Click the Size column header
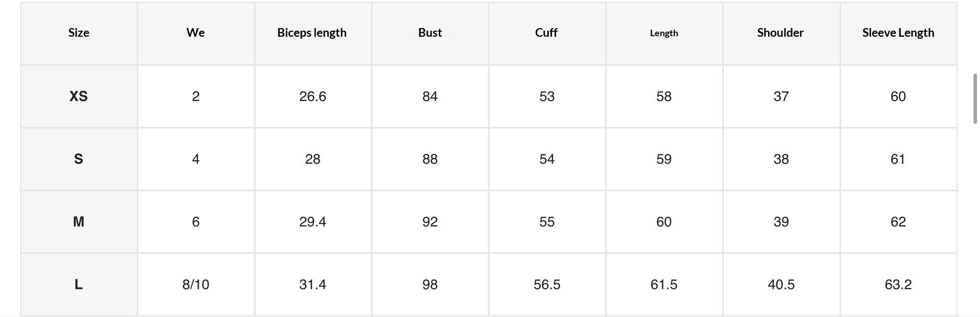 [x=79, y=33]
